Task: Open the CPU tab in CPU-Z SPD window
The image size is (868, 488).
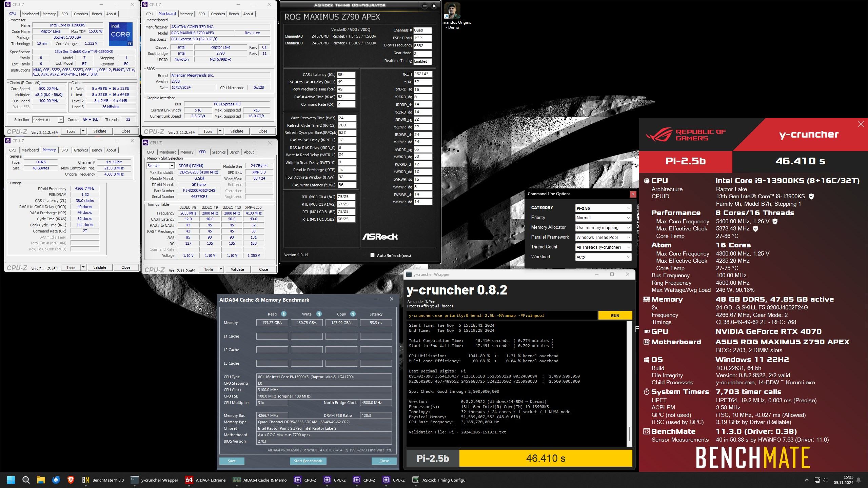Action: pyautogui.click(x=150, y=152)
